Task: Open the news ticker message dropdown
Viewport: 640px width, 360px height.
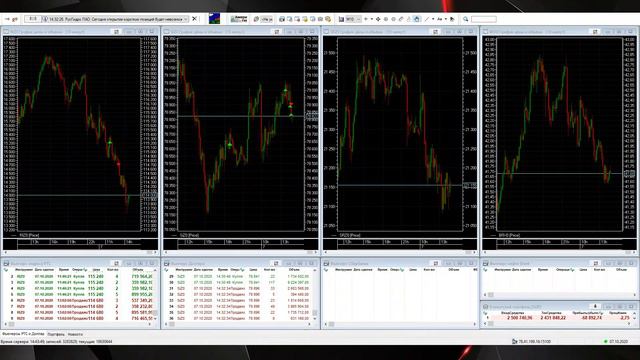Action: [186, 19]
